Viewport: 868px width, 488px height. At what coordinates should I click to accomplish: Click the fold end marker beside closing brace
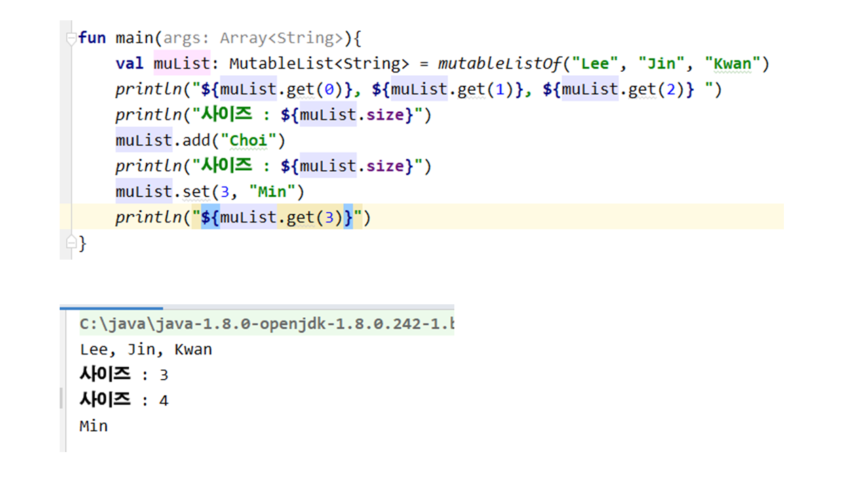point(71,242)
